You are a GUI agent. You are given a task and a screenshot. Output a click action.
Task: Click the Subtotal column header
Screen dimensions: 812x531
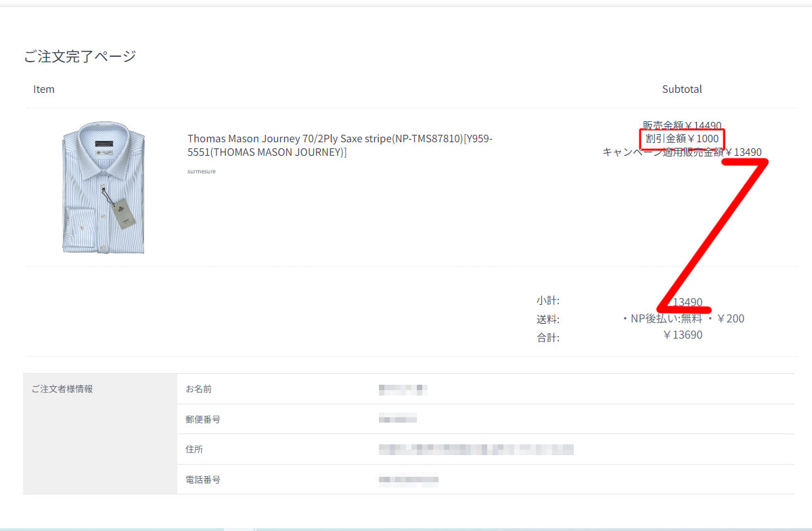tap(681, 89)
